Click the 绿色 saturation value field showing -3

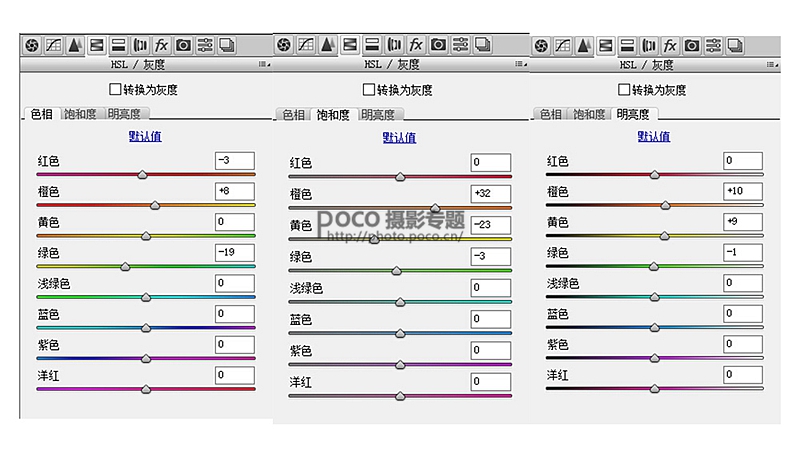point(491,256)
